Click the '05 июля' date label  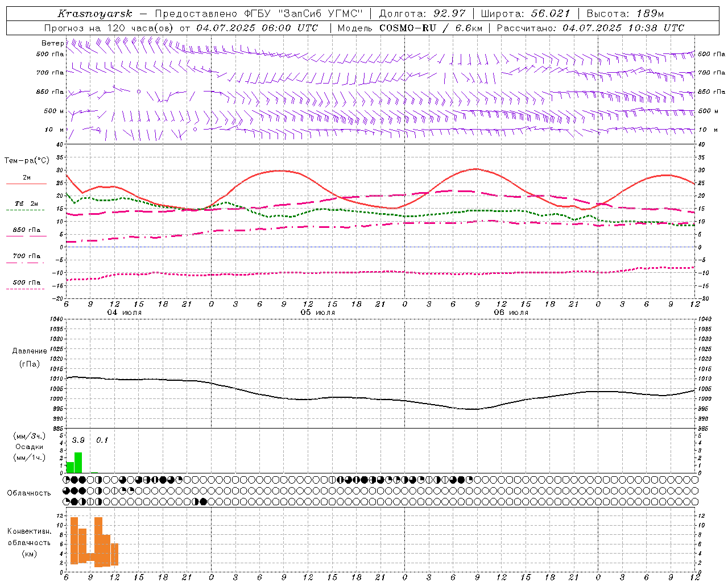[x=318, y=313]
